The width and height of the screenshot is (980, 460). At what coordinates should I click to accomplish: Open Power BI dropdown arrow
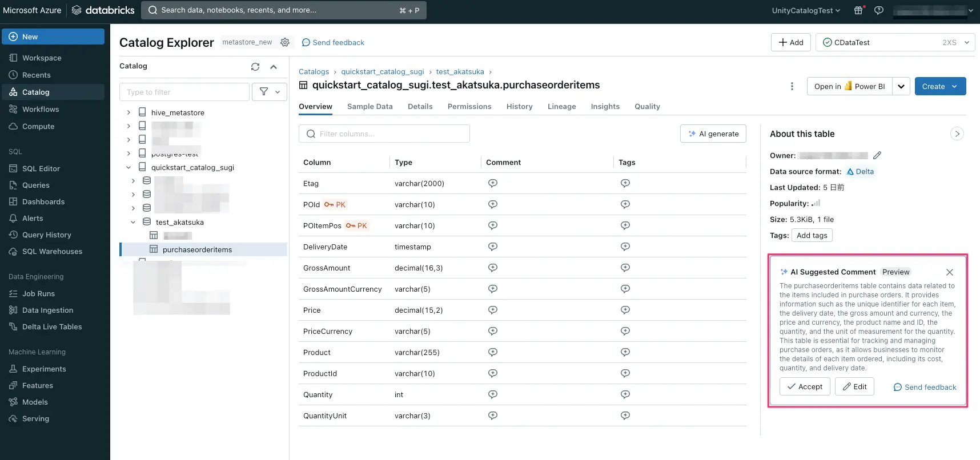[901, 86]
